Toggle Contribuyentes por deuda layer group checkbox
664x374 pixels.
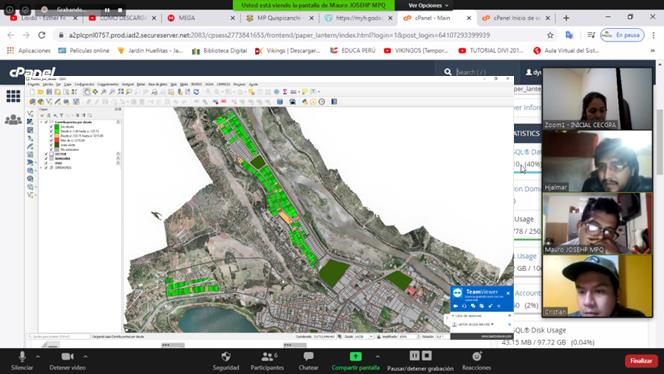click(x=46, y=122)
